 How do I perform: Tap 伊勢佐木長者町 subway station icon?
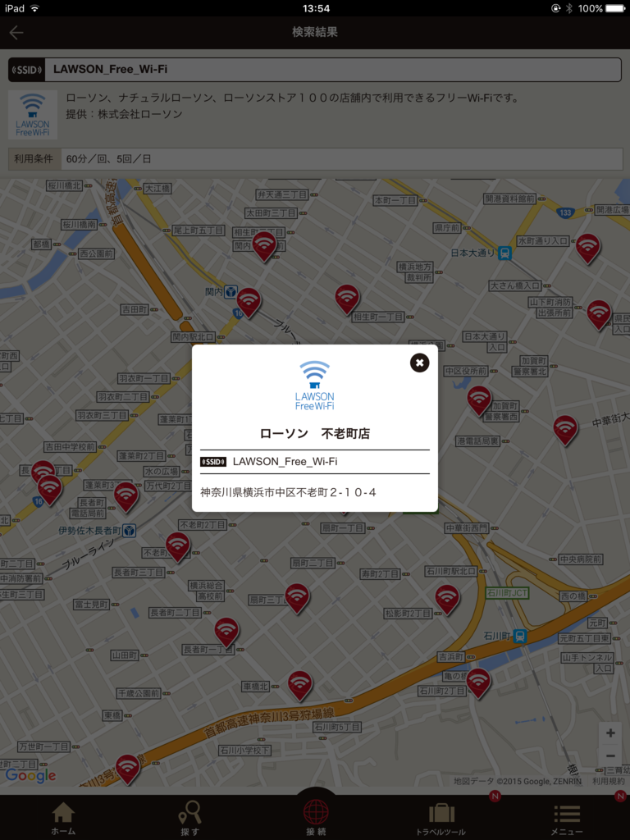pyautogui.click(x=129, y=531)
